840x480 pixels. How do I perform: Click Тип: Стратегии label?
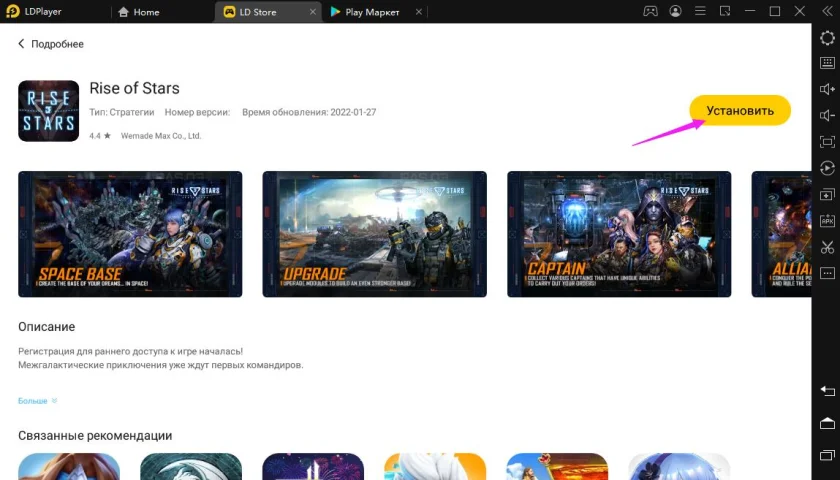coord(122,112)
